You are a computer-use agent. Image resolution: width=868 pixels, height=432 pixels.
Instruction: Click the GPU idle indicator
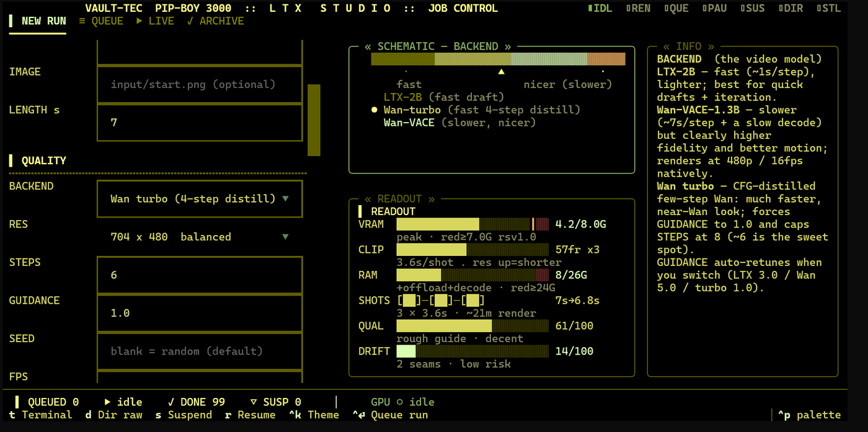tap(402, 402)
